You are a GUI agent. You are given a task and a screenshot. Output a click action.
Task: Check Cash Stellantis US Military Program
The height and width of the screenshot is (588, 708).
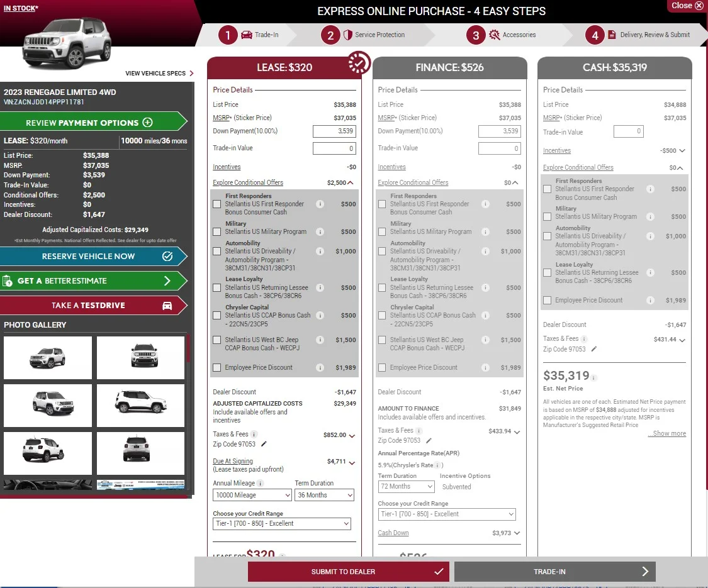coord(548,216)
